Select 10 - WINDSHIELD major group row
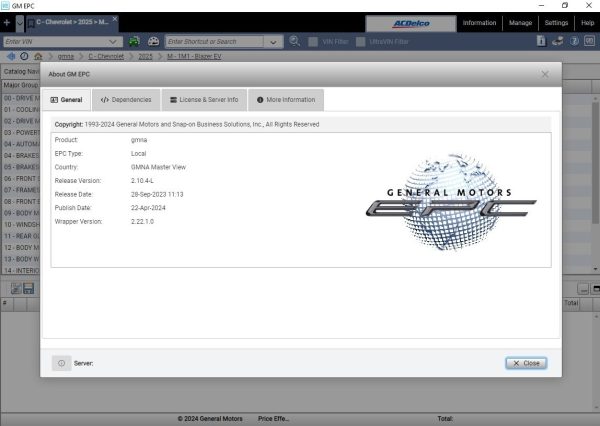The width and height of the screenshot is (600, 426). [x=21, y=224]
